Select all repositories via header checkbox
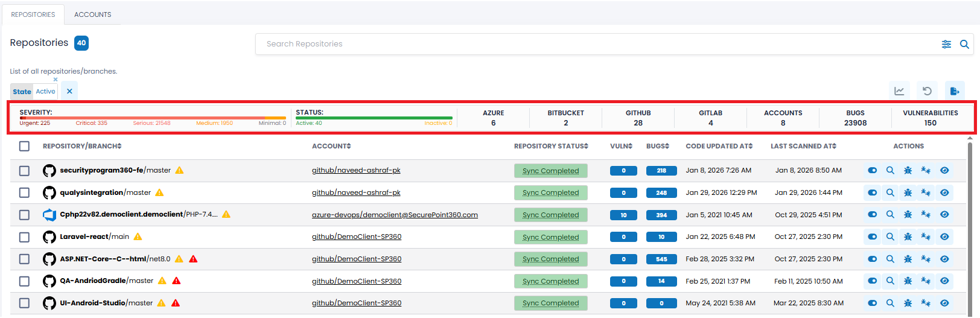This screenshot has height=318, width=980. coord(24,146)
